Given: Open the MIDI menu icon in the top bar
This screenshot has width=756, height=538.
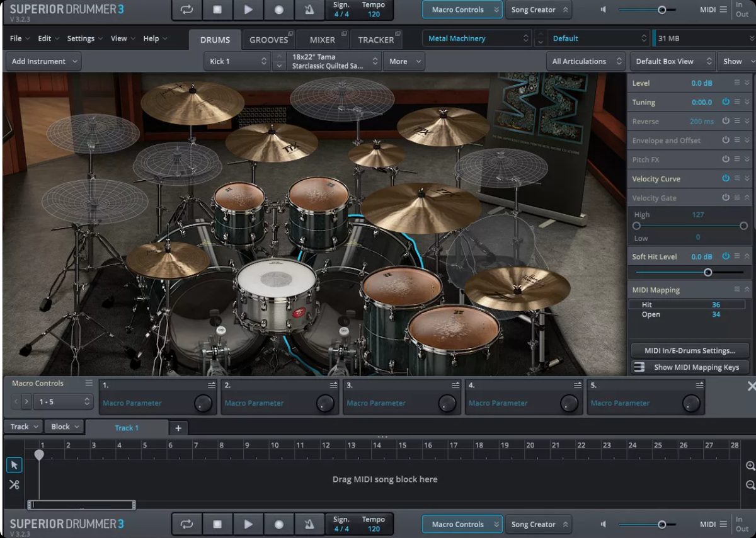Looking at the screenshot, I should point(724,10).
